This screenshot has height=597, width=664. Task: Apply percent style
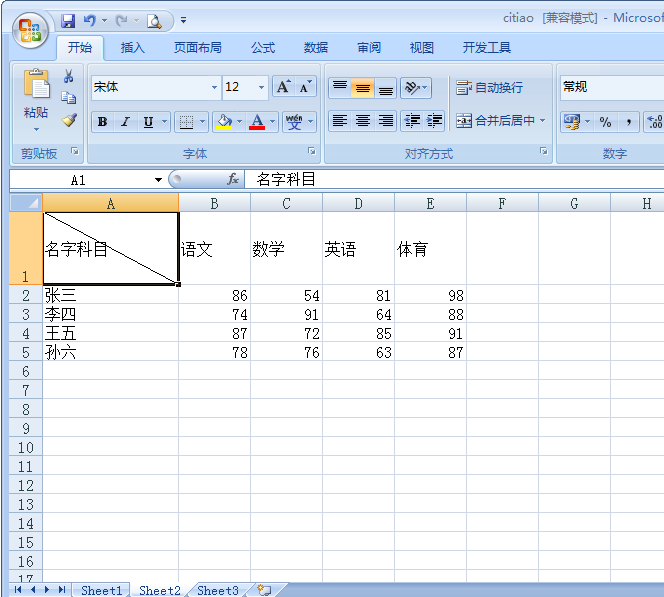tap(606, 123)
